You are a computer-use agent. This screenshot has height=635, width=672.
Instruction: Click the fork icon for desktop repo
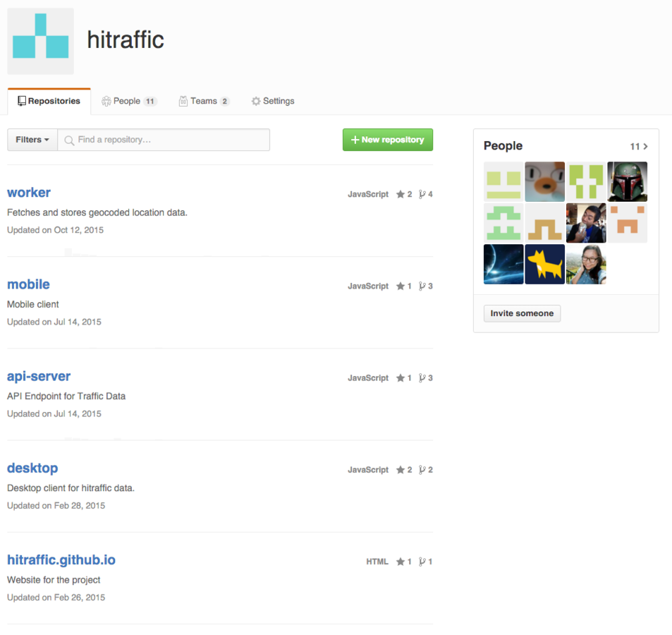pos(422,470)
